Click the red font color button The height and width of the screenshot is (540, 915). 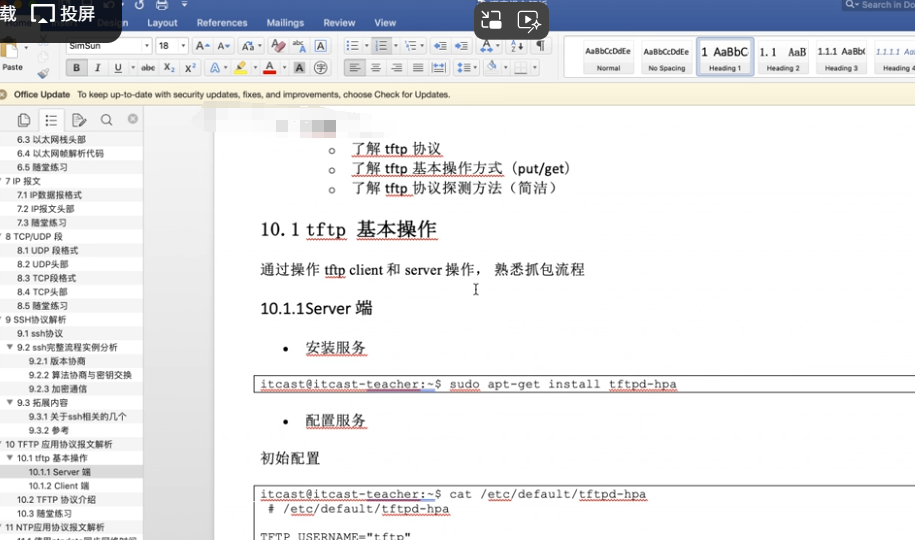click(x=268, y=68)
